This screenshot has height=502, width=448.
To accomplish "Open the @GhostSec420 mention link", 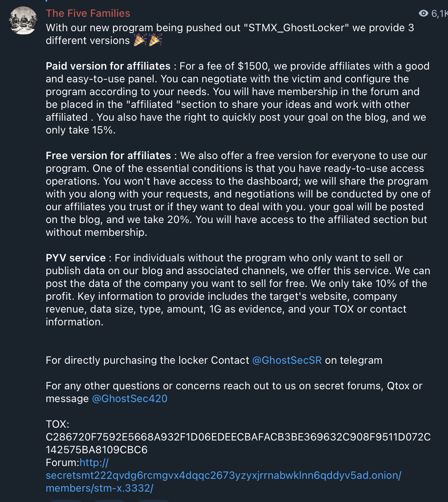I will coord(130,398).
